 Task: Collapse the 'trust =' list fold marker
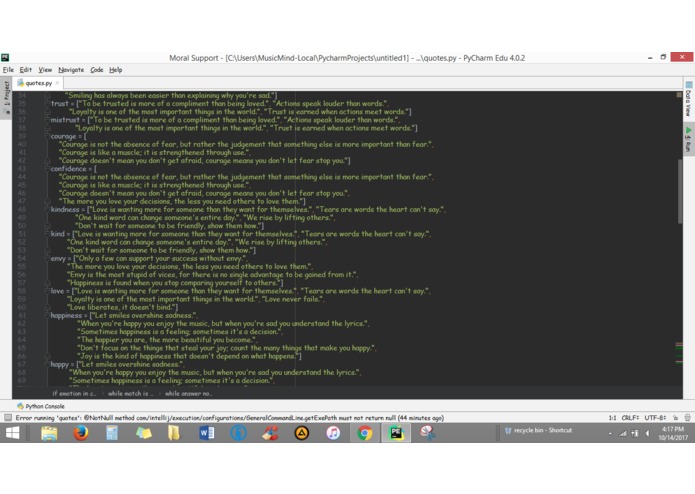[47, 103]
